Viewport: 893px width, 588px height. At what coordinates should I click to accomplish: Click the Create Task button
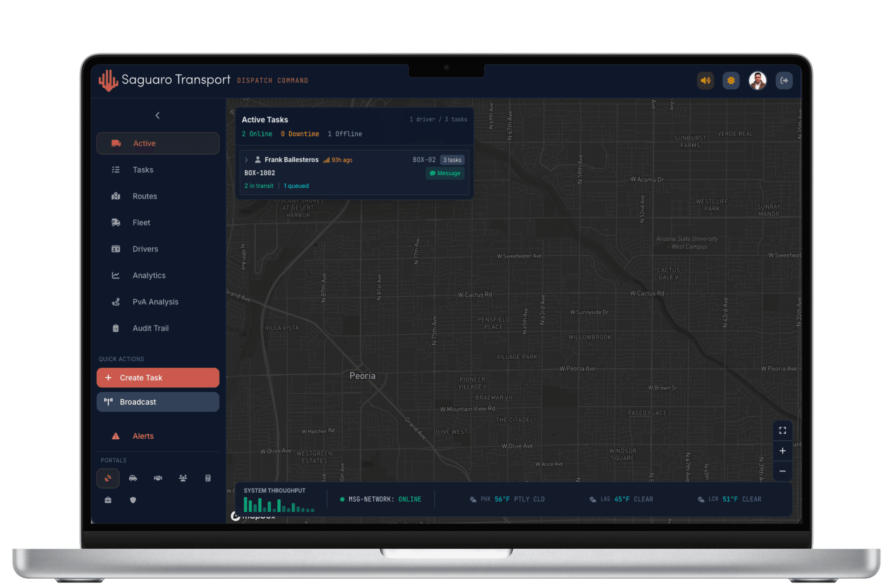click(158, 377)
